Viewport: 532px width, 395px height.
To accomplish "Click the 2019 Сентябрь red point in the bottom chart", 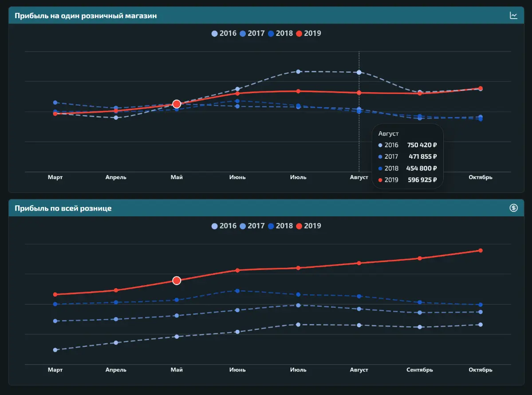I will [x=420, y=258].
